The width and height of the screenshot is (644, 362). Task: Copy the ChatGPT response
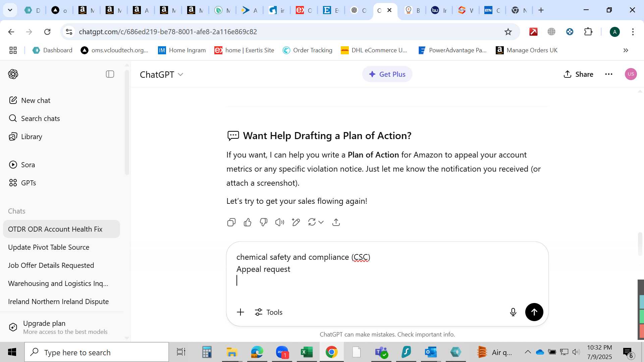click(x=231, y=222)
